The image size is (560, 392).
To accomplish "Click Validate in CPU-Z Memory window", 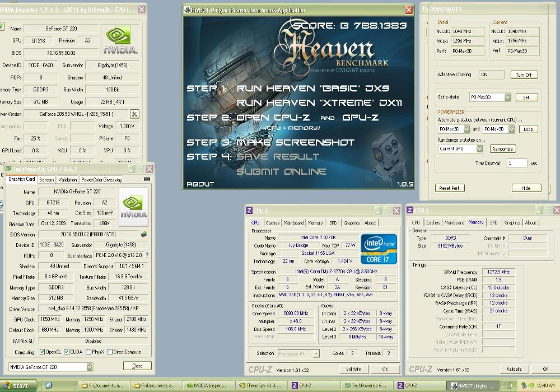I will [514, 369].
